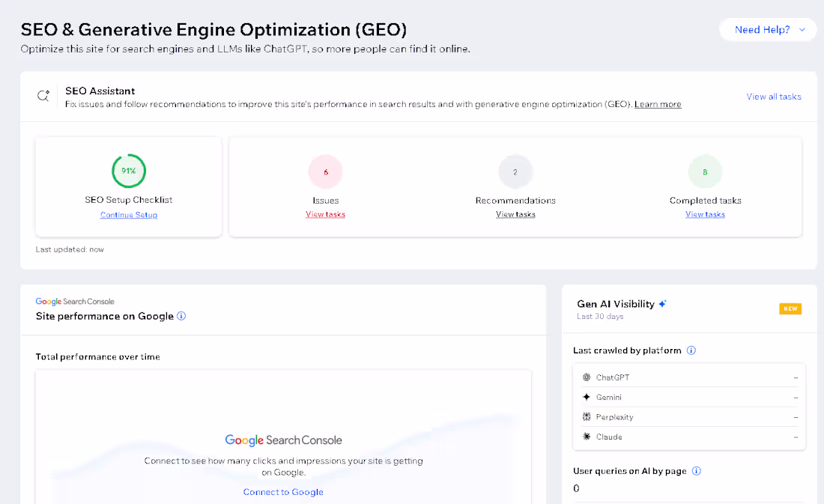
Task: View tasks under Recommendations
Action: (515, 214)
